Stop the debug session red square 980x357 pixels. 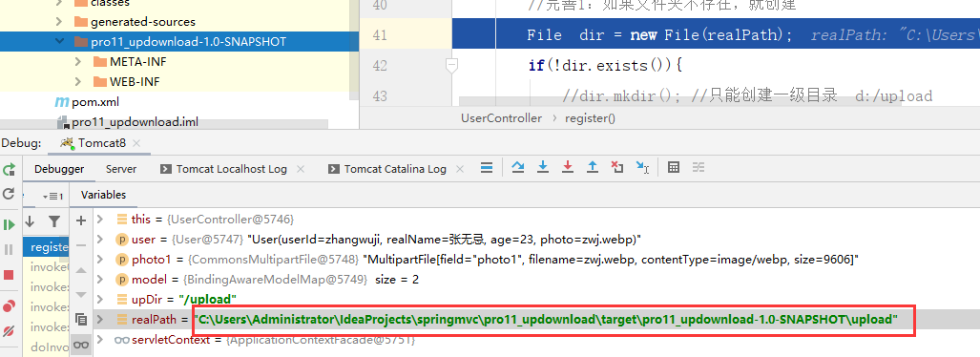tap(9, 275)
